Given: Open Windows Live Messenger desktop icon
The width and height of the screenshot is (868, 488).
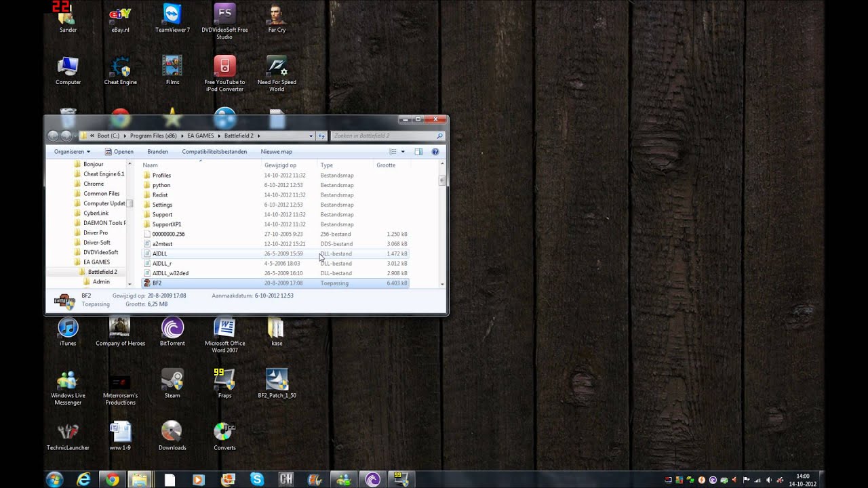Looking at the screenshot, I should (68, 387).
